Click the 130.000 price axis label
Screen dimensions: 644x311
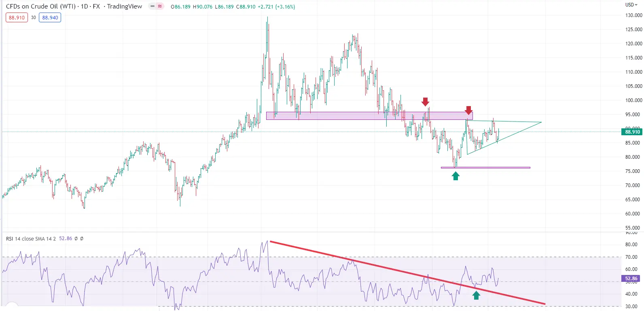pyautogui.click(x=634, y=15)
